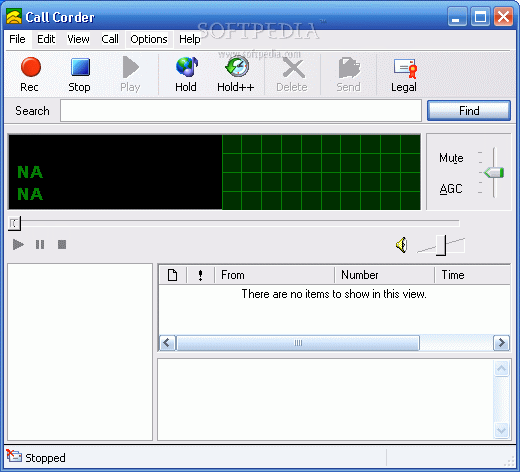
Task: Click the small pause transport button
Action: pyautogui.click(x=40, y=245)
